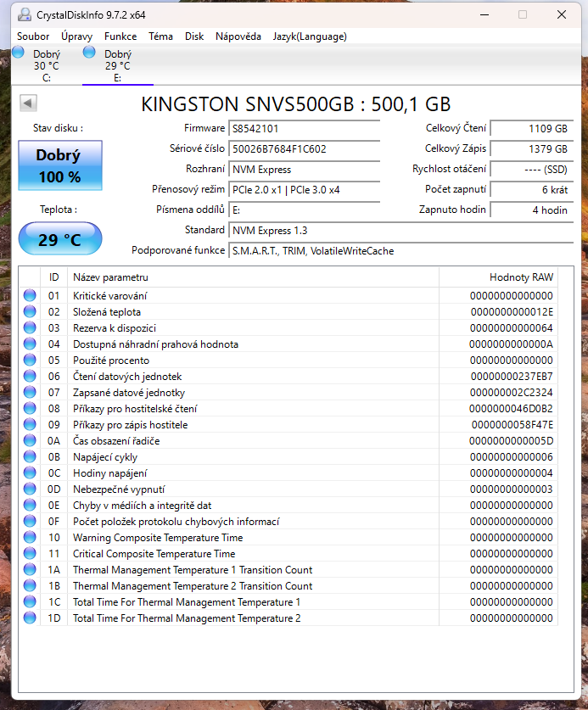The width and height of the screenshot is (588, 710).
Task: Click RAW value 0000000000012E
Action: click(512, 312)
